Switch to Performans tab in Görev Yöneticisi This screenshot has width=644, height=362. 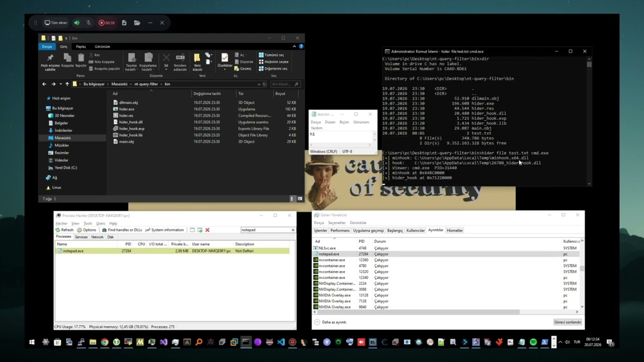tap(340, 230)
